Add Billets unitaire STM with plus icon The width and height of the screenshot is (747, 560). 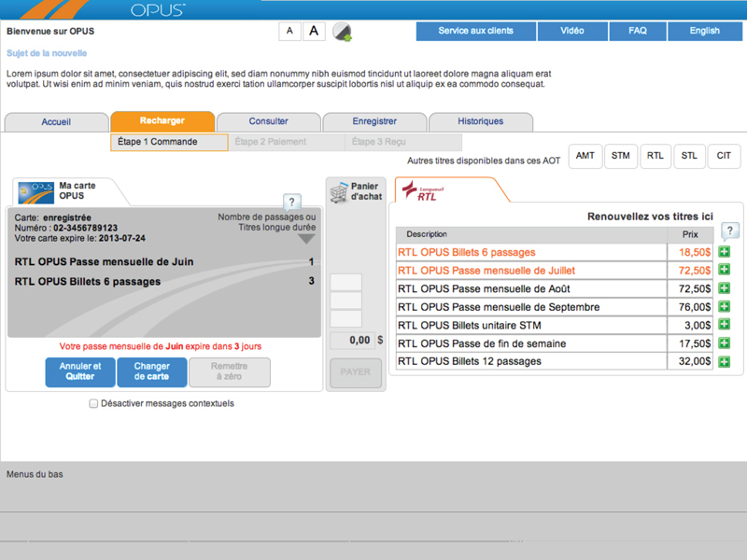[725, 325]
